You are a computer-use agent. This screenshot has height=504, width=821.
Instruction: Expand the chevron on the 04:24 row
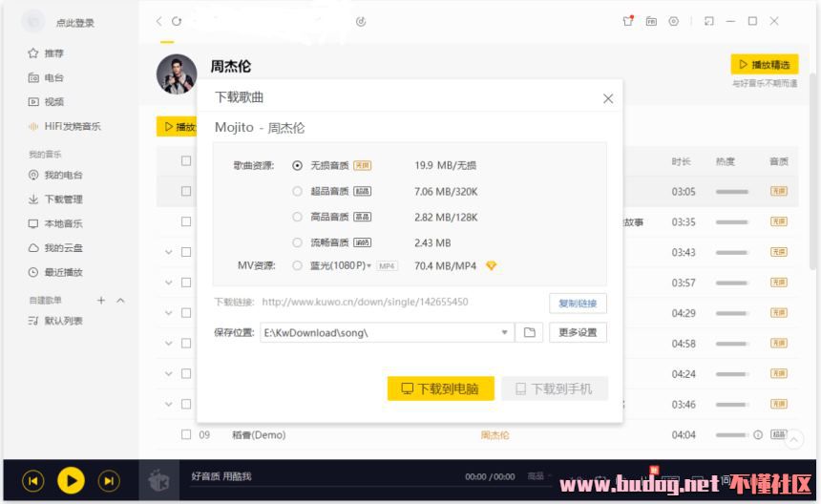169,373
